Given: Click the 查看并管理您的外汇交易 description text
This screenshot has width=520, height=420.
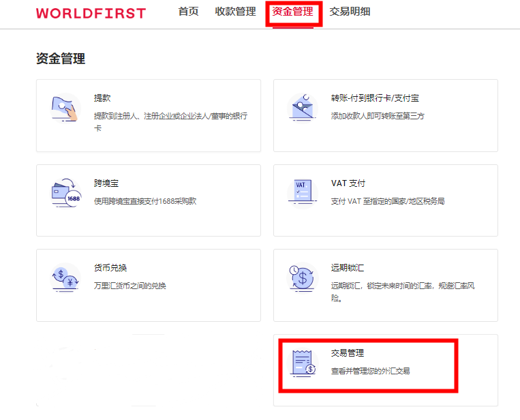Looking at the screenshot, I should click(370, 371).
